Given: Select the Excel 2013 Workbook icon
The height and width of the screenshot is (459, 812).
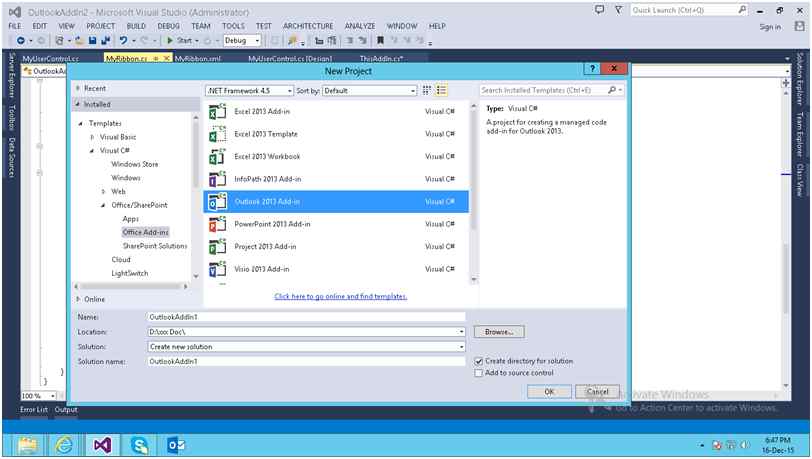Looking at the screenshot, I should point(218,156).
